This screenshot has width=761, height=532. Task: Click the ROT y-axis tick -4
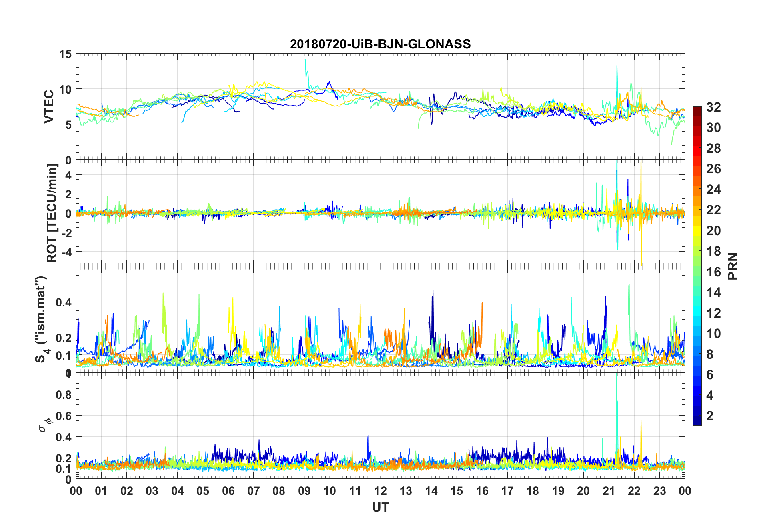click(66, 252)
